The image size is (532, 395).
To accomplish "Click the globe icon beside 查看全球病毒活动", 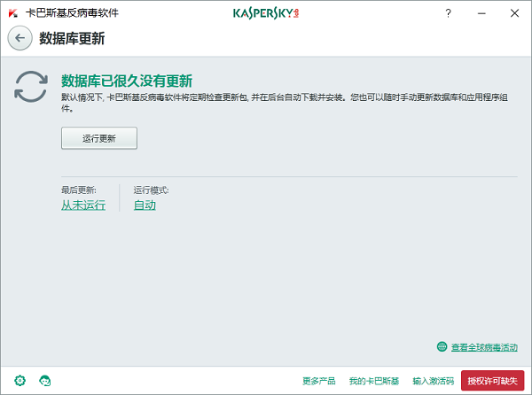I will 442,346.
